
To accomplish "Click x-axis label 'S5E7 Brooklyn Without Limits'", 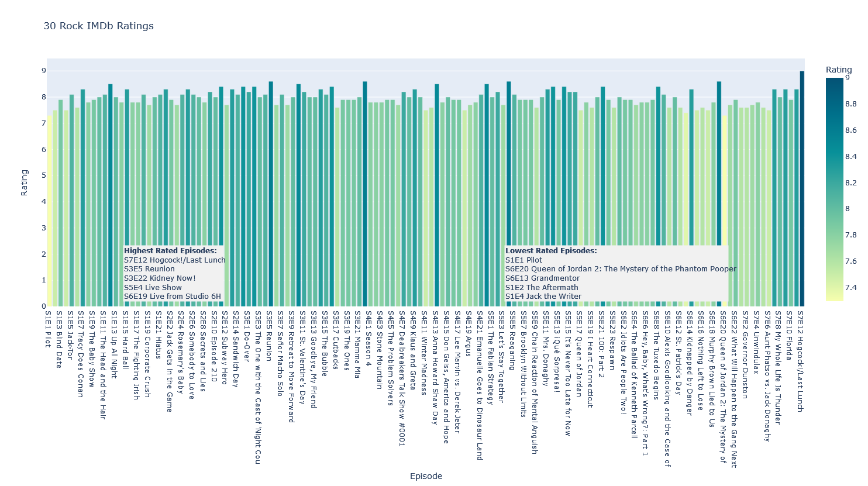I will click(x=523, y=364).
